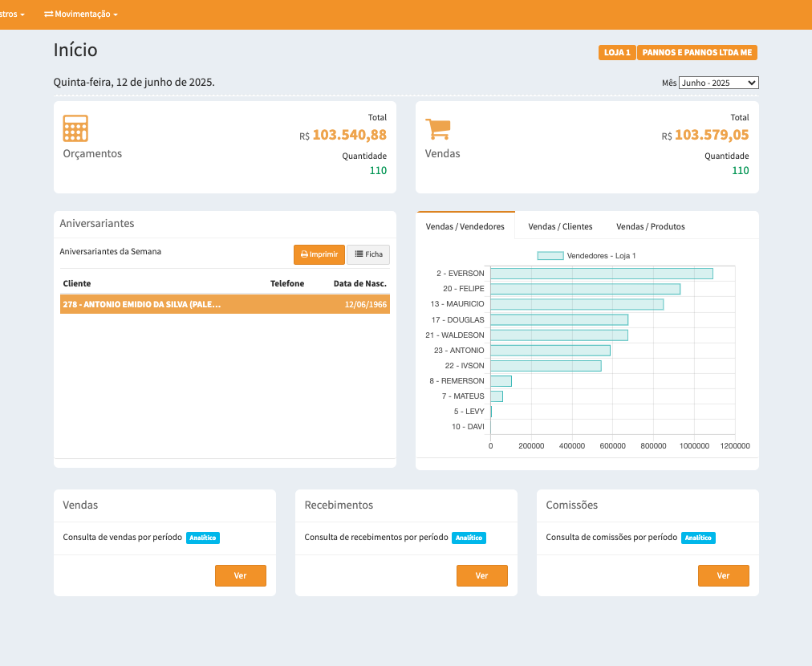Image resolution: width=812 pixels, height=666 pixels.
Task: Open the Mês Junho - 2025 dropdown
Action: (718, 83)
